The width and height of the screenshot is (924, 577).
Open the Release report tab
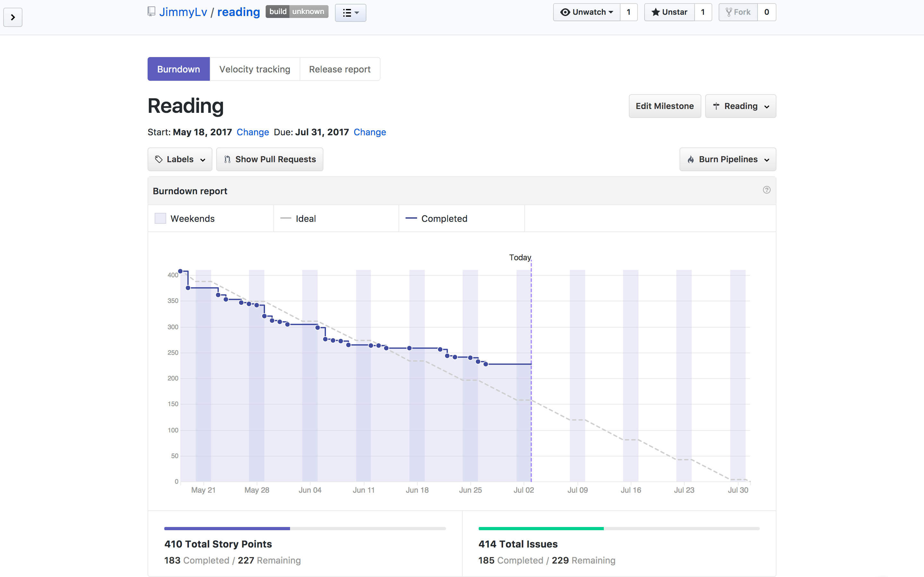[x=339, y=69]
